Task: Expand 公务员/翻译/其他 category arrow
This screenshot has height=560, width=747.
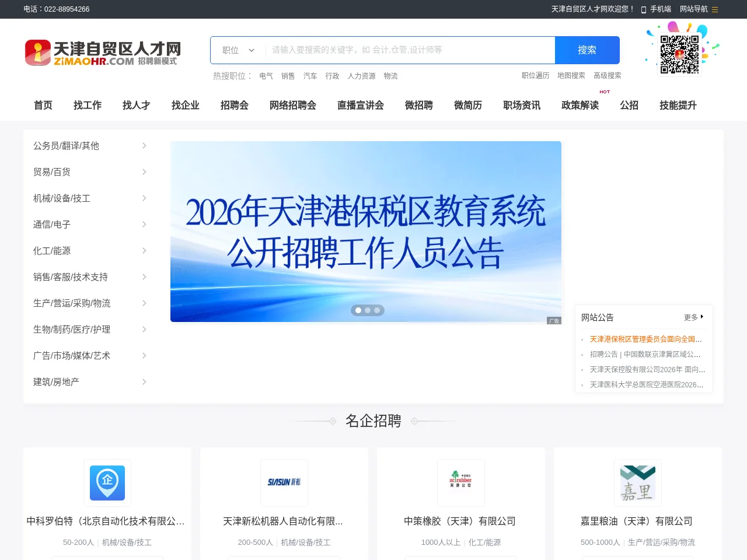Action: (144, 146)
